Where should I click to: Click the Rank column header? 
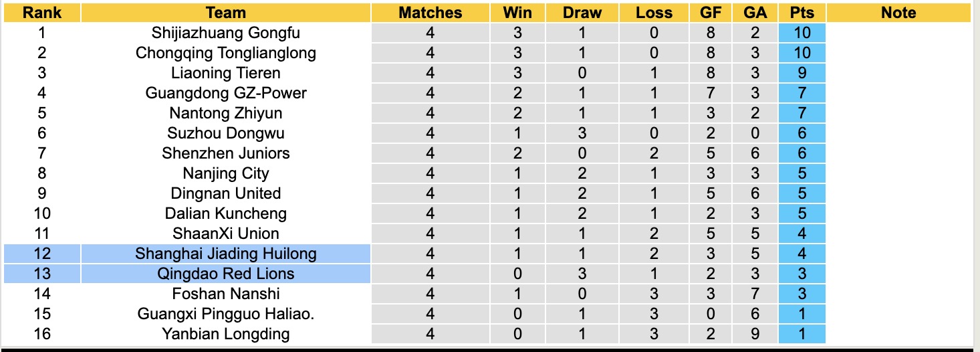pos(41,13)
